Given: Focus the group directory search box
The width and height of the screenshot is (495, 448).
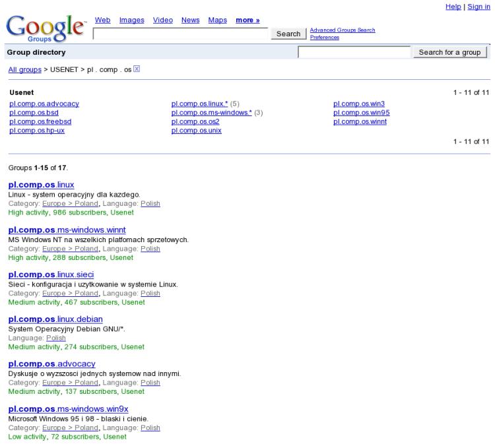Looking at the screenshot, I should pos(354,52).
